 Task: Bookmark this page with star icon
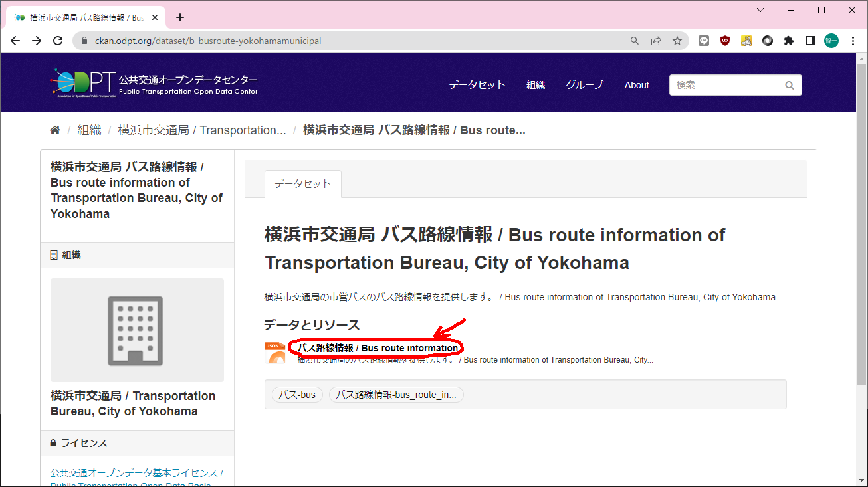[x=677, y=41]
